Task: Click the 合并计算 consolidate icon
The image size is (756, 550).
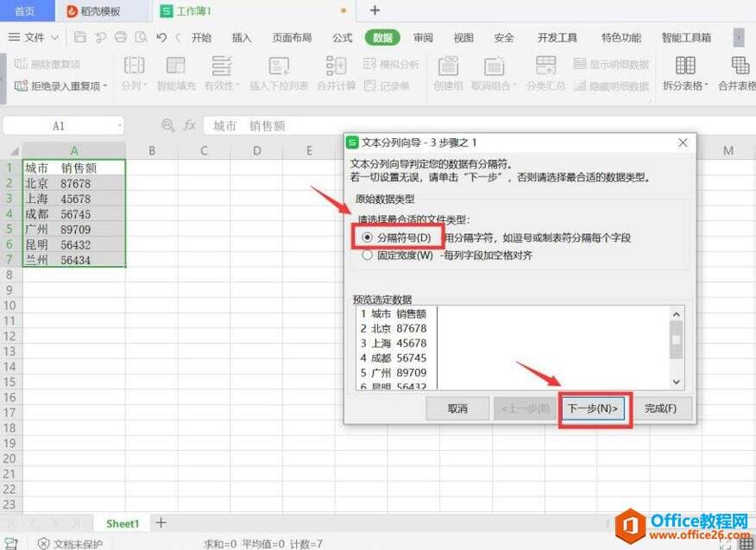Action: click(x=336, y=65)
